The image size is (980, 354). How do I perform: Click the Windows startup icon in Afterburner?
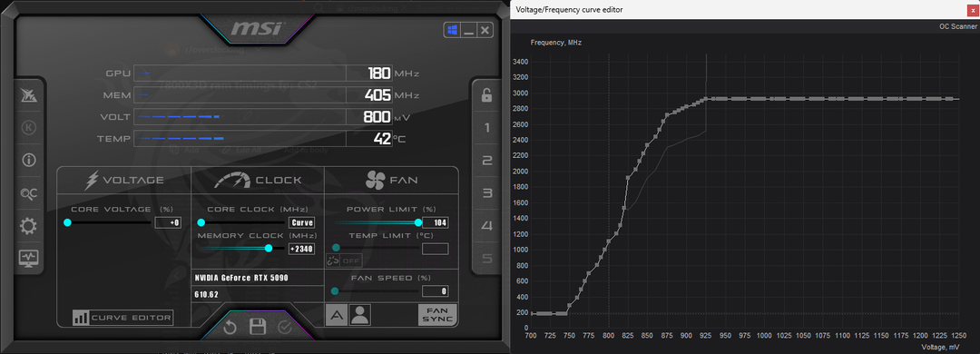click(451, 29)
